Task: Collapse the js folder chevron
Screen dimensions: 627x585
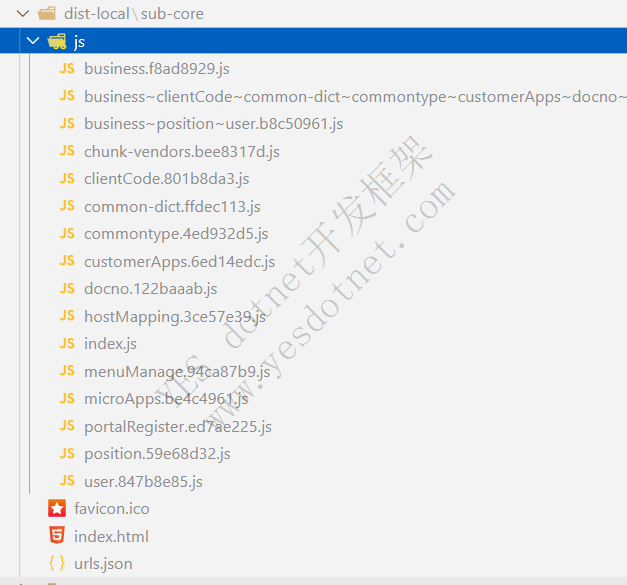Action: (33, 42)
